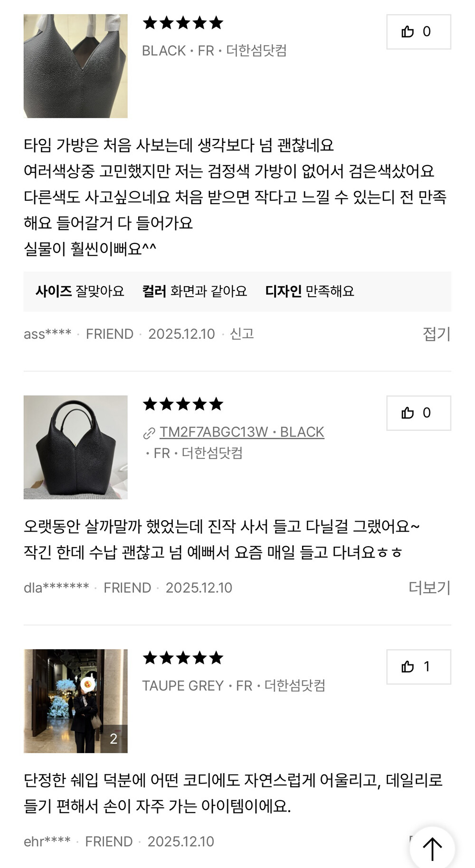Open TM2F7ABGC13W · BLACK product link

(x=242, y=432)
